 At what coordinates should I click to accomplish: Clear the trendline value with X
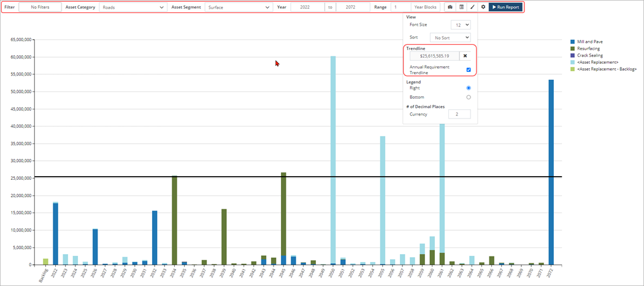pyautogui.click(x=465, y=56)
